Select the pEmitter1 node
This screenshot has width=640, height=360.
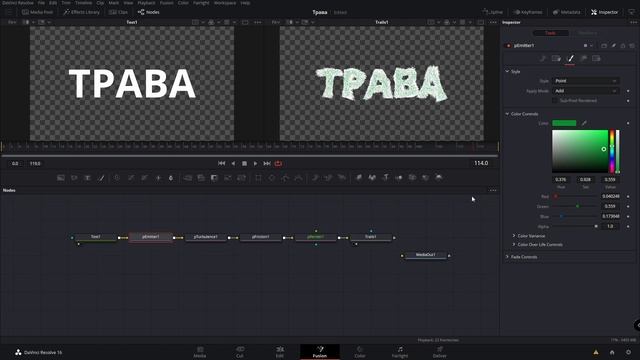tap(151, 237)
